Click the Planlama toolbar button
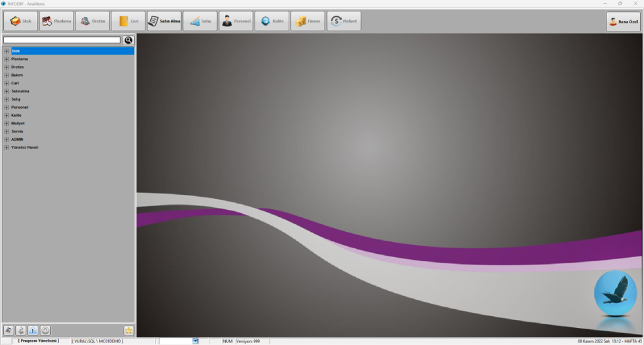 pos(56,21)
